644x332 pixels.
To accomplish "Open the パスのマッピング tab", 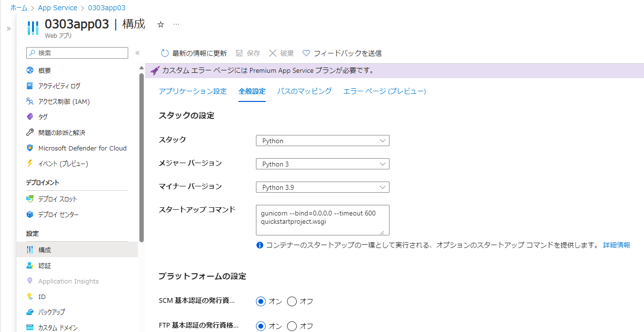I will point(305,91).
